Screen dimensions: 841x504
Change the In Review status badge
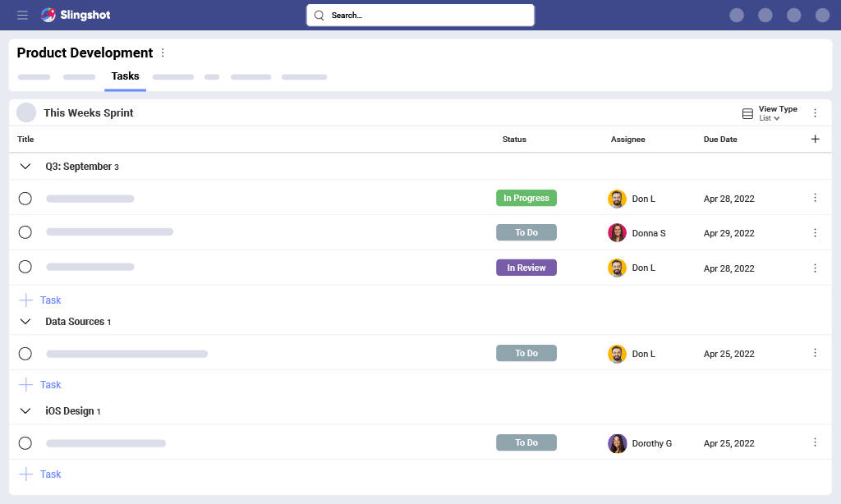(526, 268)
